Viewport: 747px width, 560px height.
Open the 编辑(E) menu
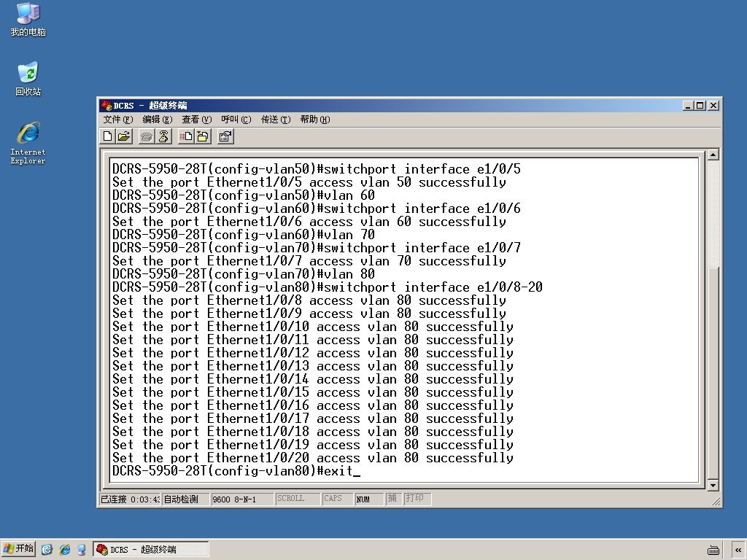click(x=158, y=120)
